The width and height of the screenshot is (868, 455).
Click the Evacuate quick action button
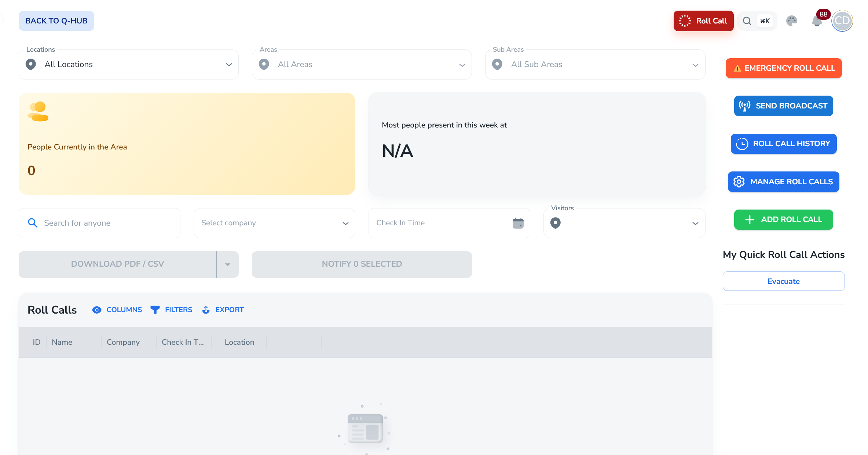(x=783, y=281)
